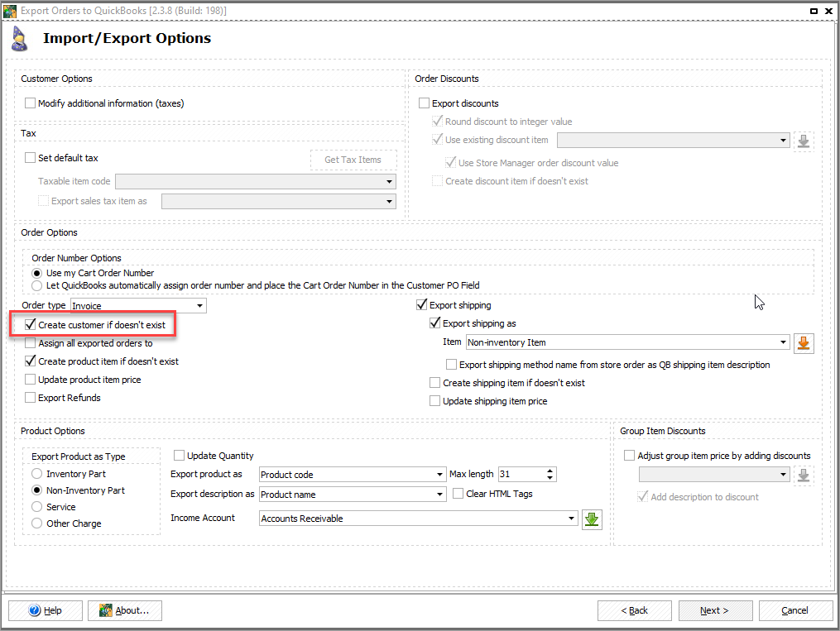Screen dimensions: 840x631
Task: Toggle Create product item if doesn't exist
Action: [x=31, y=361]
